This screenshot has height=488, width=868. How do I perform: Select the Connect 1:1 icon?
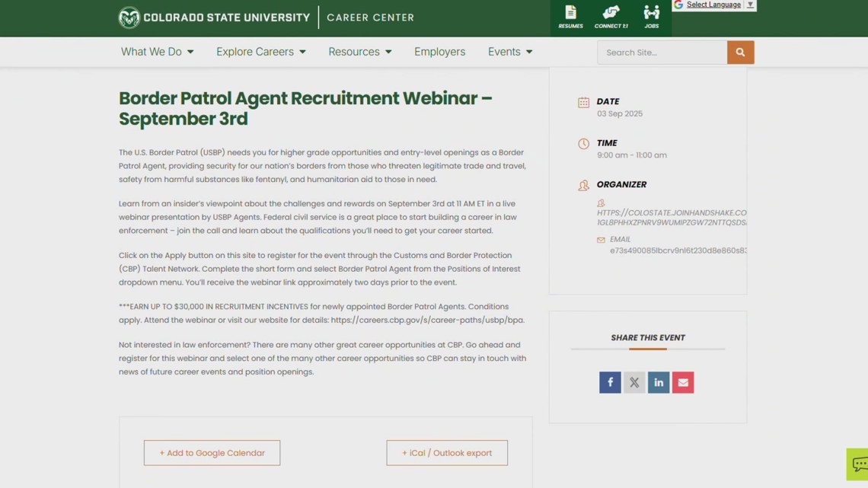[x=611, y=16]
